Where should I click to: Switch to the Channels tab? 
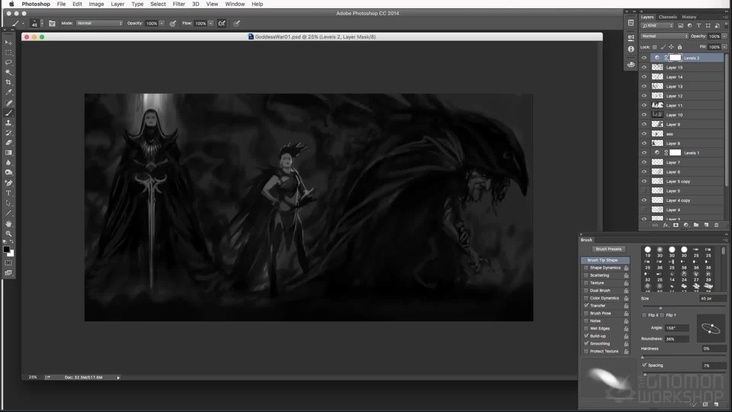coord(668,17)
